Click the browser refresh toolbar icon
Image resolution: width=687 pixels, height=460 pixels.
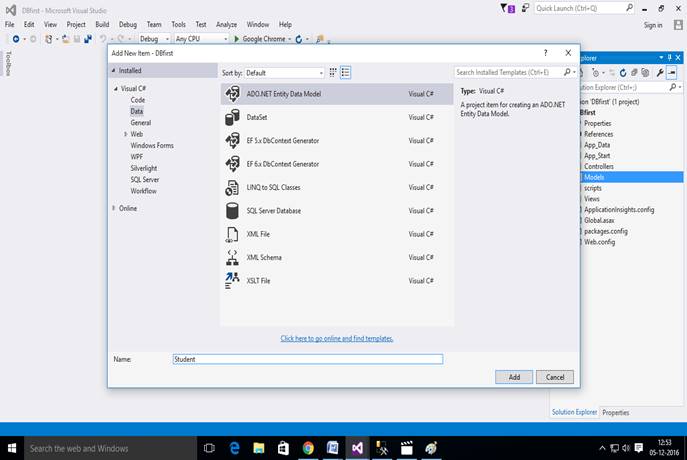click(x=299, y=39)
